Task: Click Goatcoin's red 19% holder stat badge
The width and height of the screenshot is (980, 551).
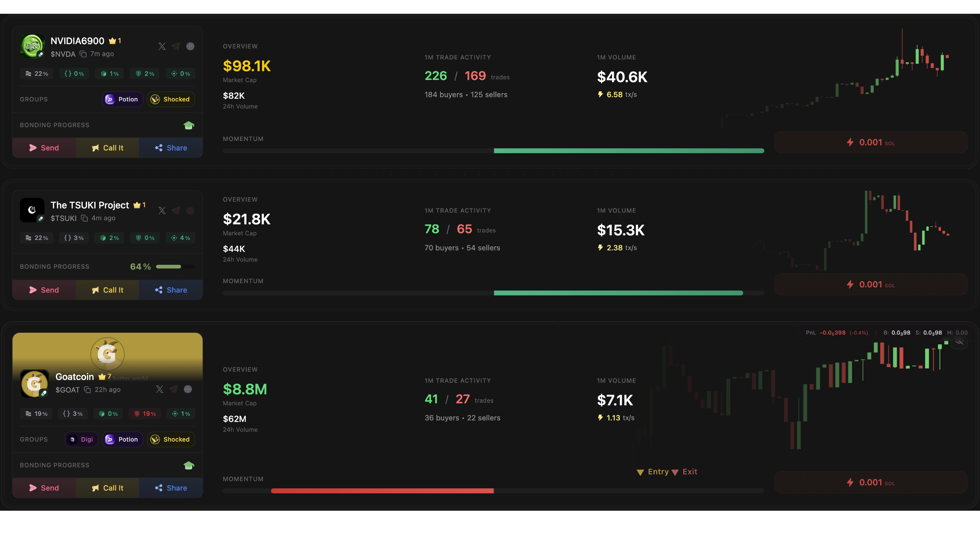Action: click(145, 414)
